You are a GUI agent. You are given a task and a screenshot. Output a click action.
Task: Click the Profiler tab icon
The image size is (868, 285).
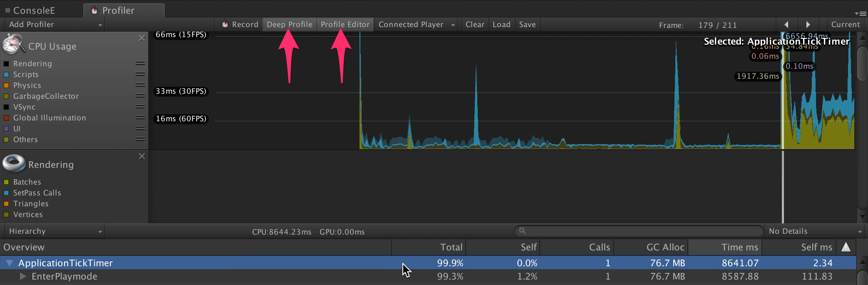point(94,11)
